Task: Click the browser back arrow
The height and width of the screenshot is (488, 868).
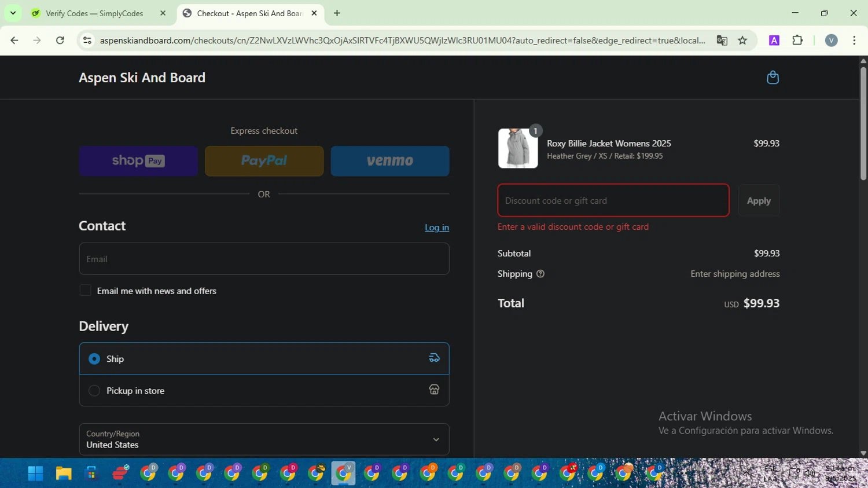Action: click(14, 41)
